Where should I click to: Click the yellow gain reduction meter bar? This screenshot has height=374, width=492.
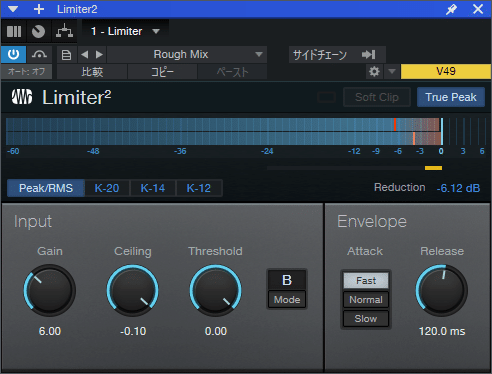click(433, 168)
